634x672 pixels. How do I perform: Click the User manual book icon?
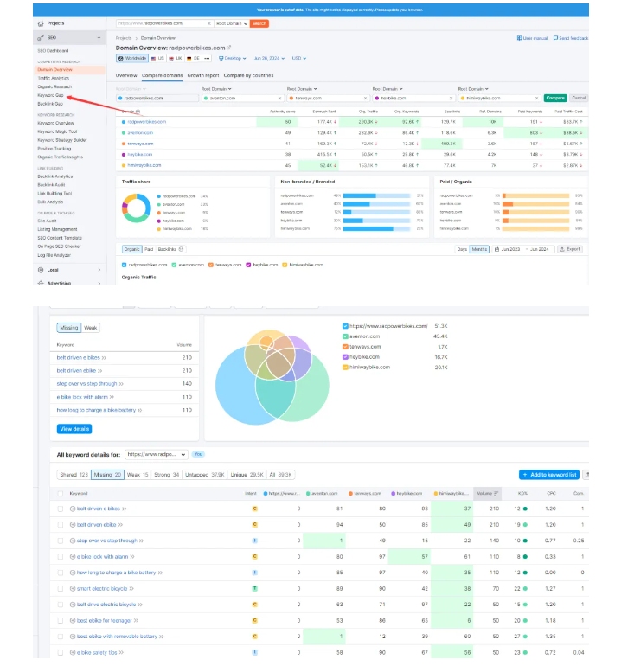(519, 38)
